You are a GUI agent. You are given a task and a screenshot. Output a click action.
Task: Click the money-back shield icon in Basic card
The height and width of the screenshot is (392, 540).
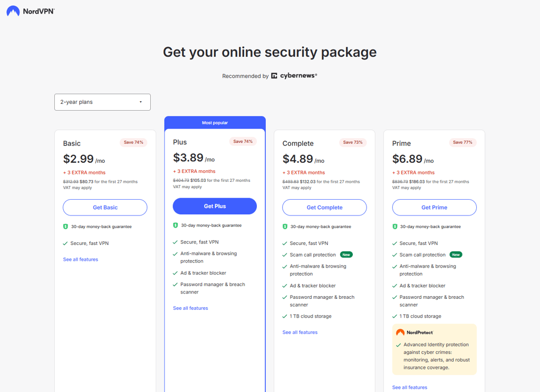point(65,227)
